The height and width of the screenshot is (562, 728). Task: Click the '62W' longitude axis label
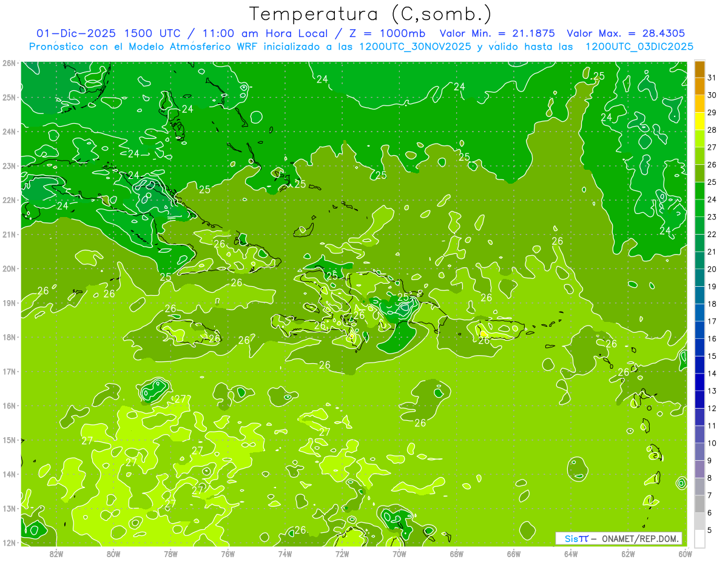(628, 554)
